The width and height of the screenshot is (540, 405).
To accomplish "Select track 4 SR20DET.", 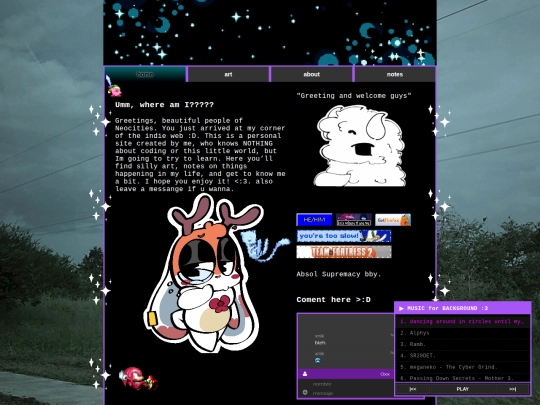I will click(462, 356).
